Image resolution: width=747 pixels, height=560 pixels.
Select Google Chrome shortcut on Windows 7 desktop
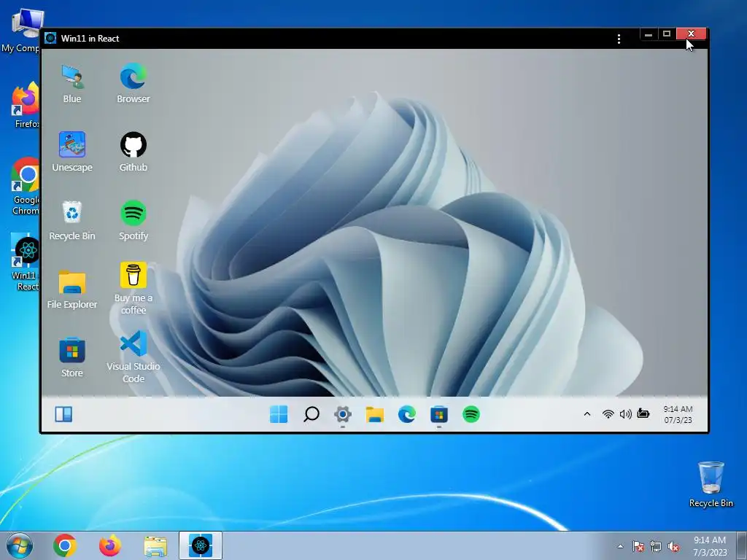coord(25,186)
